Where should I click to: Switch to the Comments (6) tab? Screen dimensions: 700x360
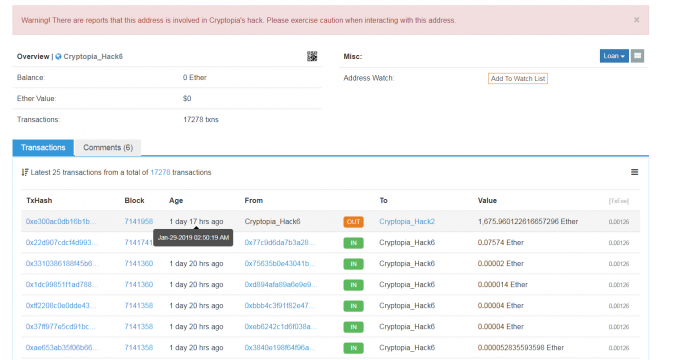(x=108, y=147)
